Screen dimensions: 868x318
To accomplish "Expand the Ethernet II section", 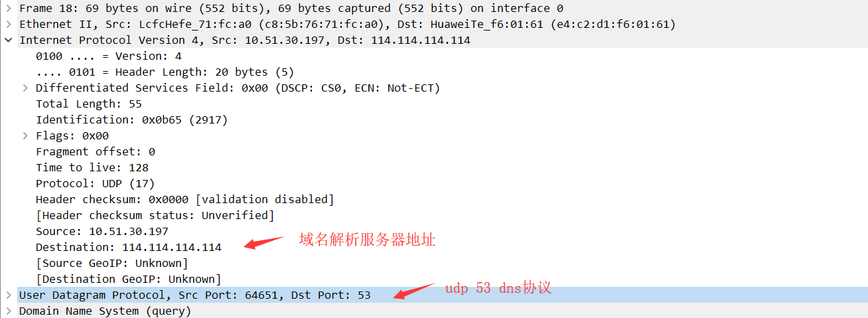I will tap(8, 25).
